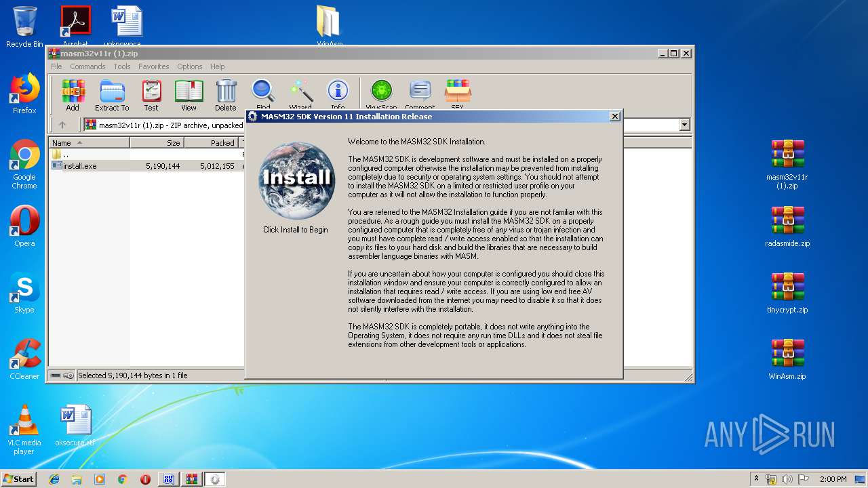Screen dimensions: 868x488
Task: Select WinAsm.zip desktop archive
Action: tap(787, 359)
